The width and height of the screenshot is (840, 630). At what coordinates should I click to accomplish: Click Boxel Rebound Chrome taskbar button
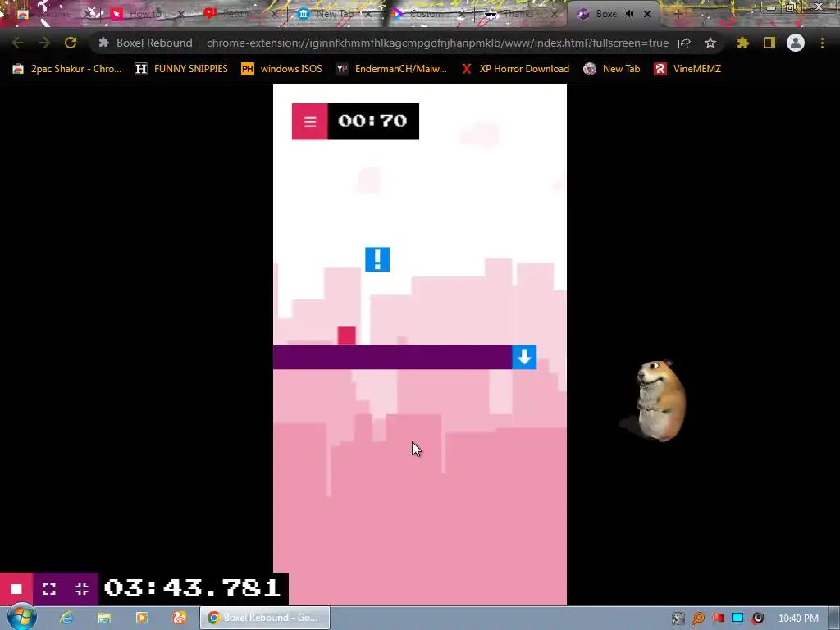point(265,618)
